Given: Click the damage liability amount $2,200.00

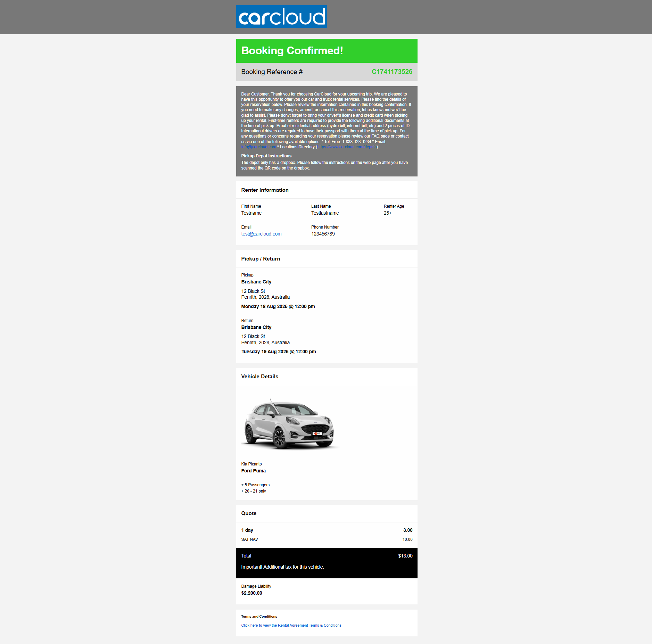Looking at the screenshot, I should pyautogui.click(x=251, y=593).
